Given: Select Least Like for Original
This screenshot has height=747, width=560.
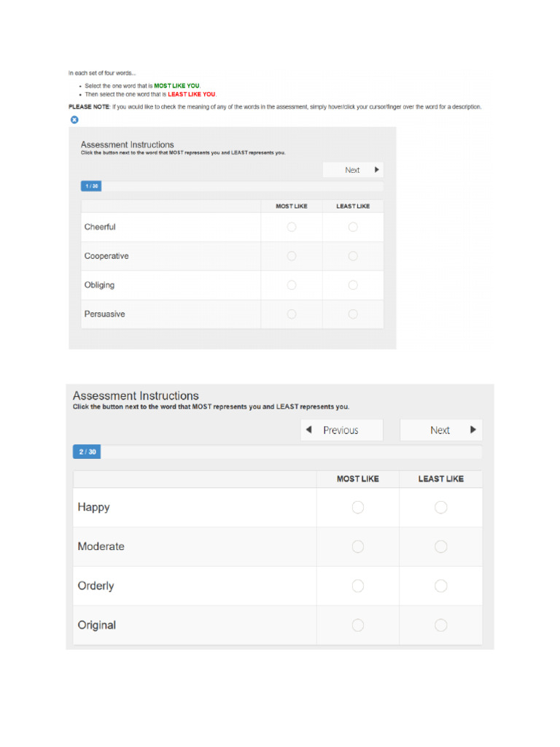Looking at the screenshot, I should click(441, 625).
